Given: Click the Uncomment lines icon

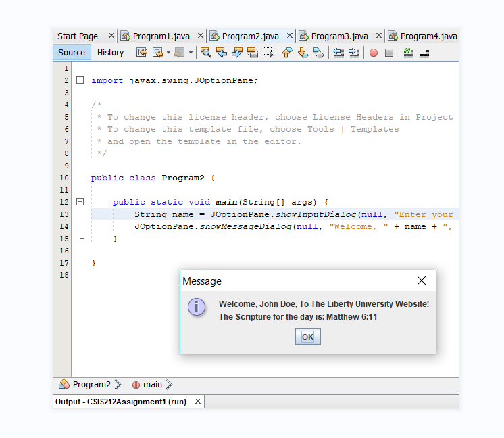Looking at the screenshot, I should 424,53.
